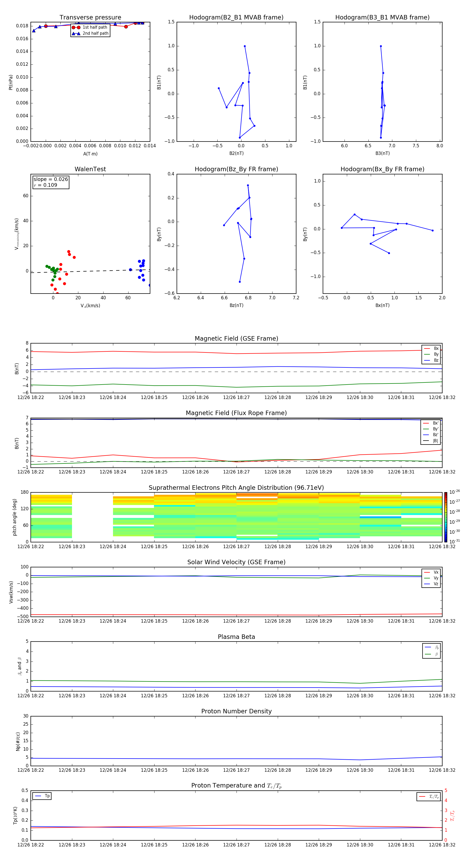
Task: Select the By legend entry in GSE magnetic field
Action: click(431, 354)
